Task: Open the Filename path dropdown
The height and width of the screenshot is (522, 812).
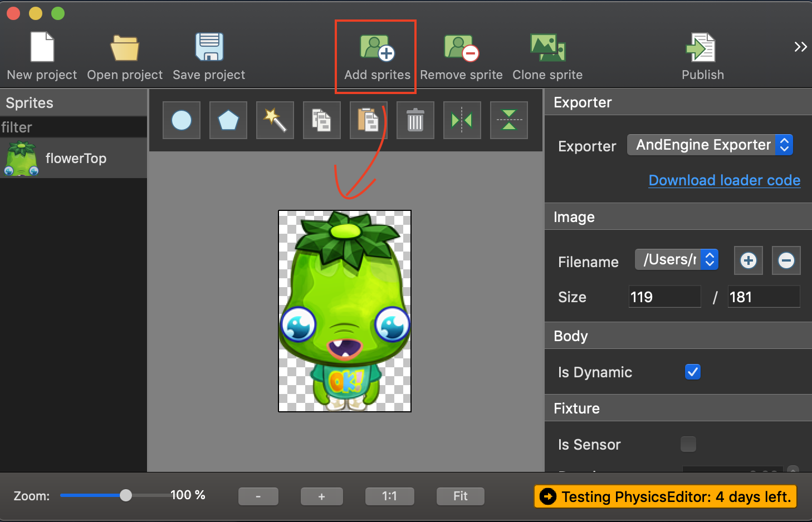Action: point(677,260)
